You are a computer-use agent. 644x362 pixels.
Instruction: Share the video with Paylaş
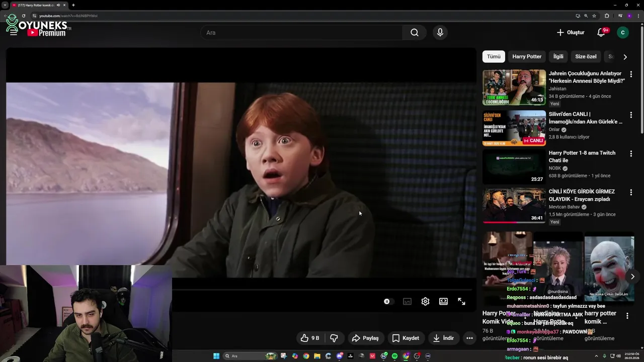(x=365, y=338)
